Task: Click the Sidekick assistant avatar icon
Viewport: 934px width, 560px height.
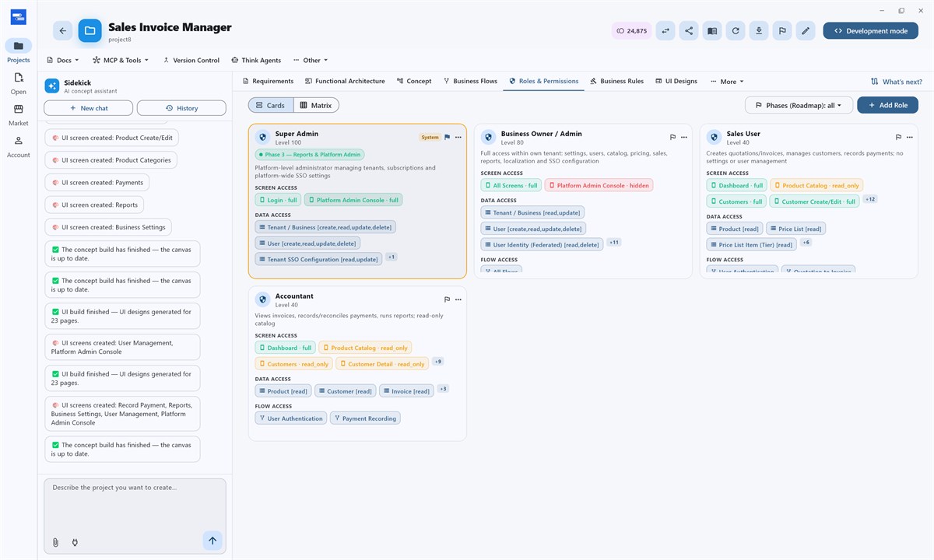Action: click(52, 86)
